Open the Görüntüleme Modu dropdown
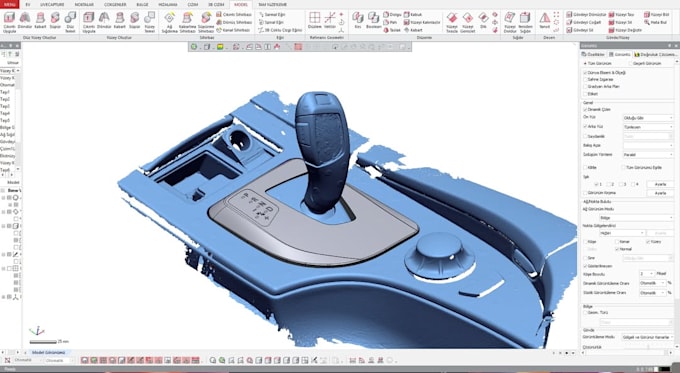The width and height of the screenshot is (680, 373). click(648, 337)
